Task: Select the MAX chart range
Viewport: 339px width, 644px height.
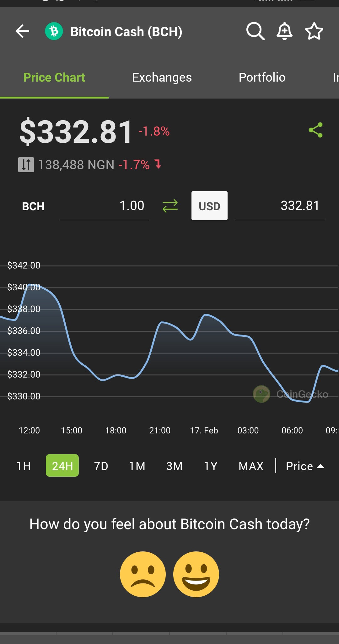Action: 251,466
